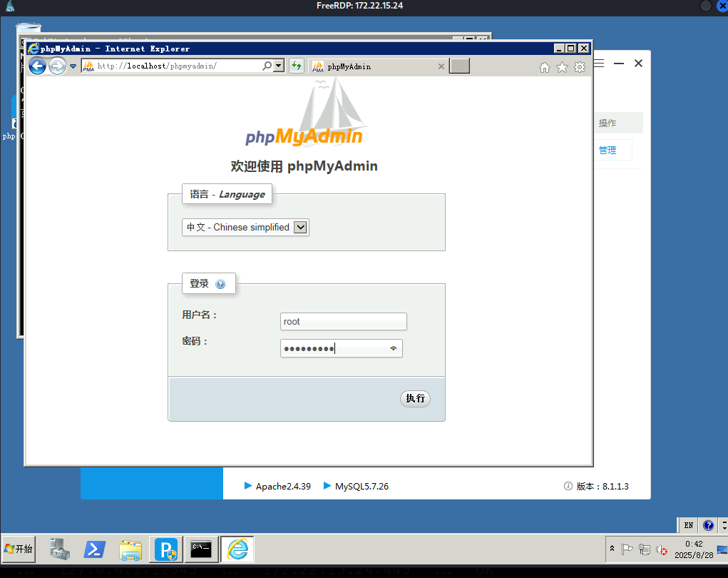Toggle password reveal eye icon
This screenshot has width=728, height=578.
[x=394, y=348]
